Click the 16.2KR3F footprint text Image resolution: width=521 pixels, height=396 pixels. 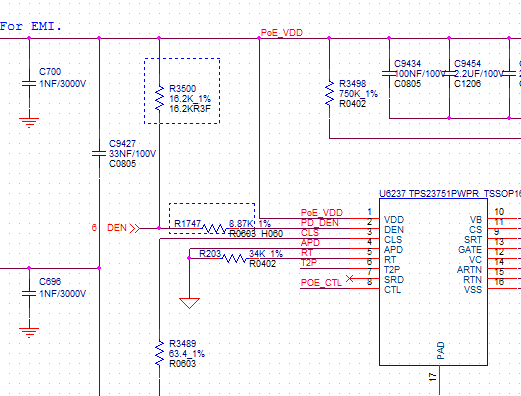pyautogui.click(x=190, y=109)
